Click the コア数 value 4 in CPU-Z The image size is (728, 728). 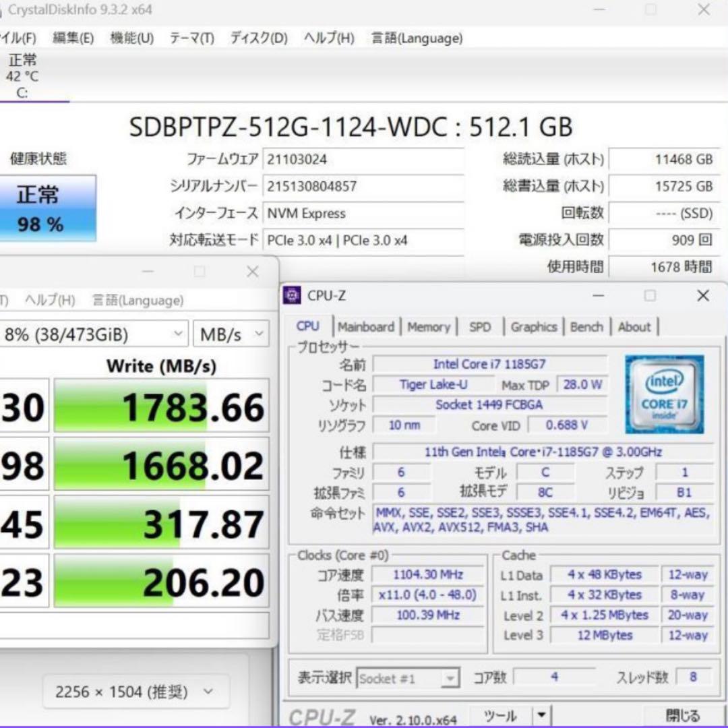point(554,677)
